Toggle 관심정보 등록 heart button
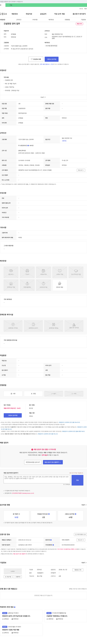This screenshot has height=644, width=87. [36, 59]
